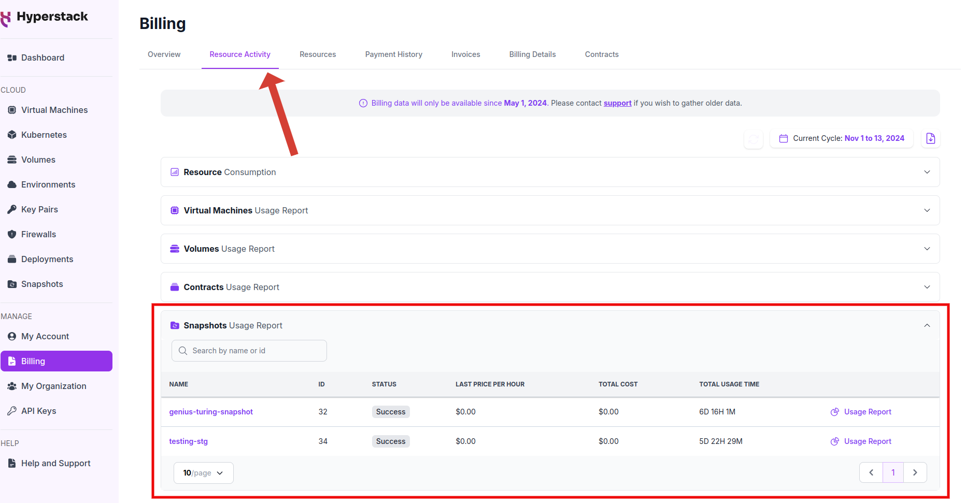The image size is (980, 503).
Task: Focus the Search by name or id field
Action: click(249, 351)
